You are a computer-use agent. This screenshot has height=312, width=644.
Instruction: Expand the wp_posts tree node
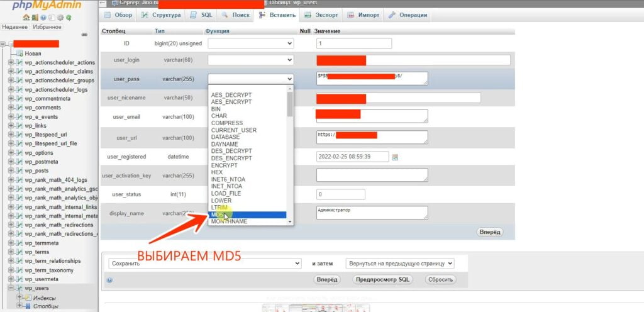11,170
